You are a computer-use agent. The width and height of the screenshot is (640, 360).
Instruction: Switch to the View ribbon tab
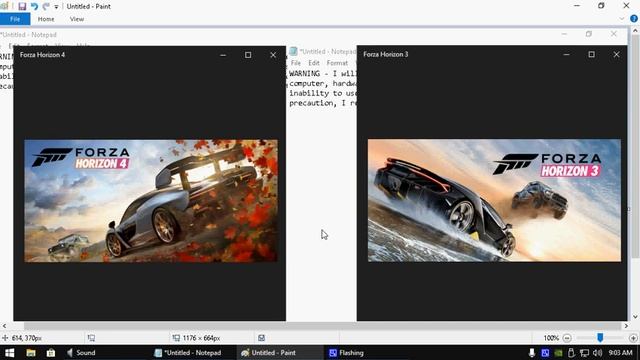[77, 19]
